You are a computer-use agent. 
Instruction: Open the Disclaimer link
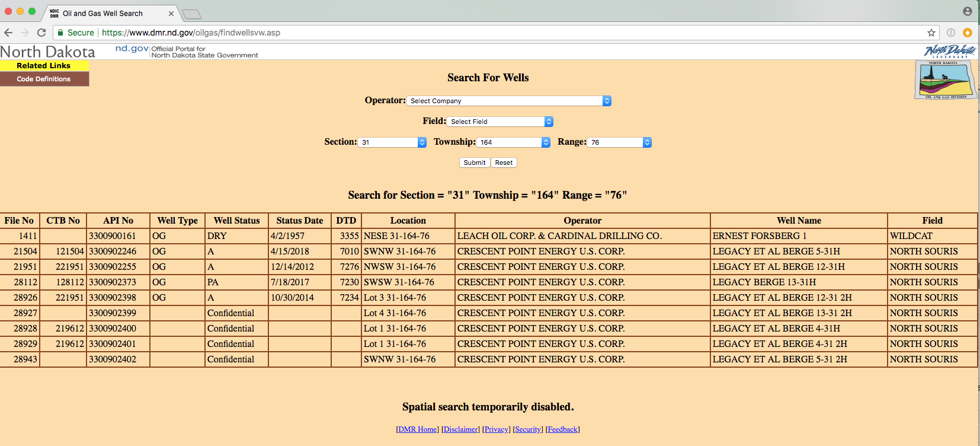[x=460, y=429]
